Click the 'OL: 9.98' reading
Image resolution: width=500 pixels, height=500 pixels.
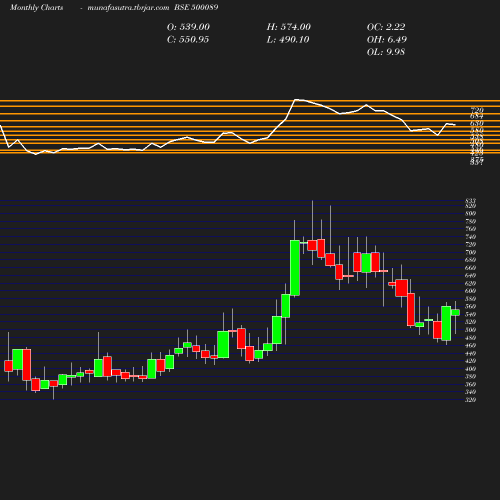386,52
